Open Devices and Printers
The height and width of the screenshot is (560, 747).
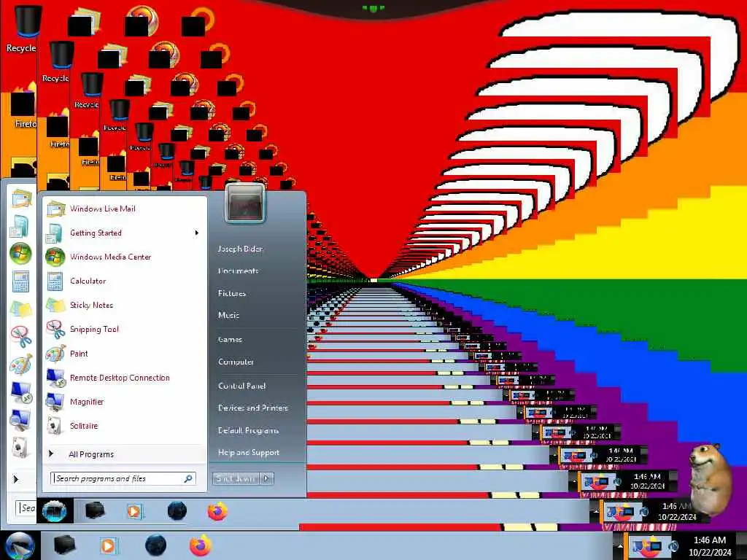[253, 408]
